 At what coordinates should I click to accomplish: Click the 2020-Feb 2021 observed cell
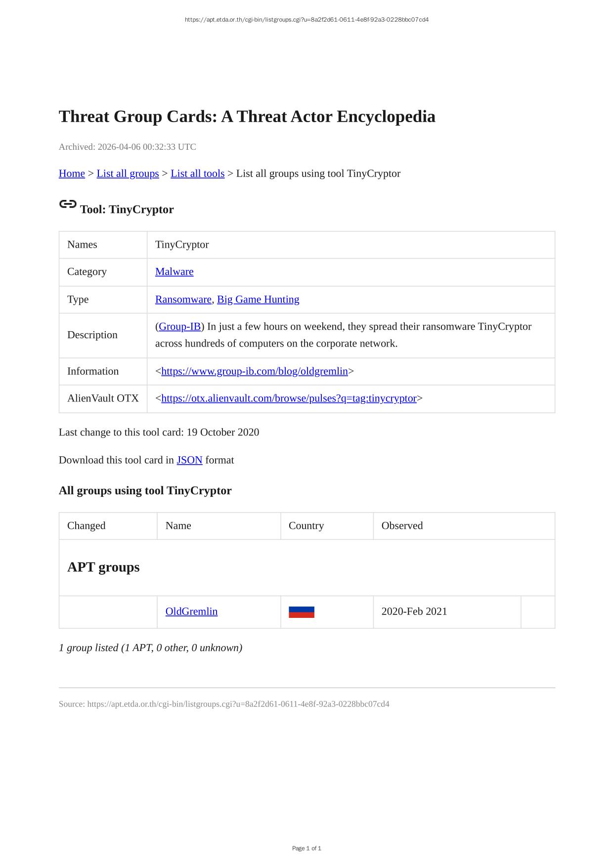(x=414, y=611)
